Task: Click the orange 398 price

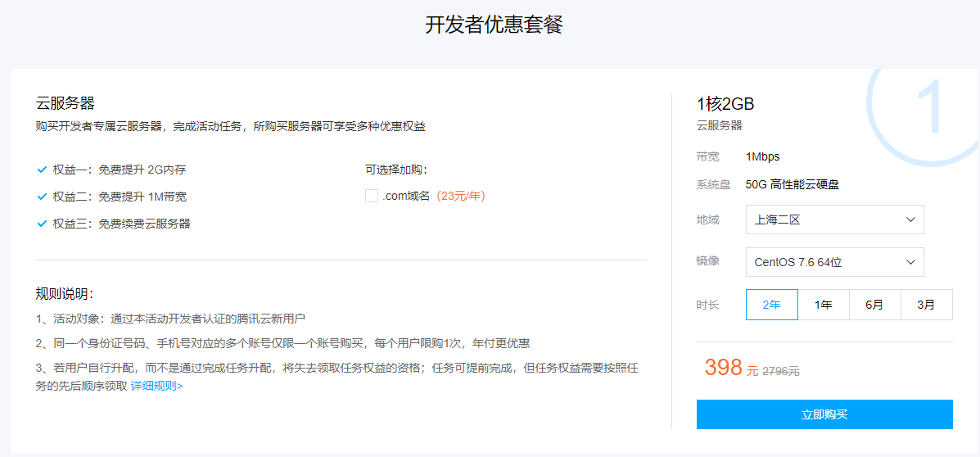Action: pos(723,368)
